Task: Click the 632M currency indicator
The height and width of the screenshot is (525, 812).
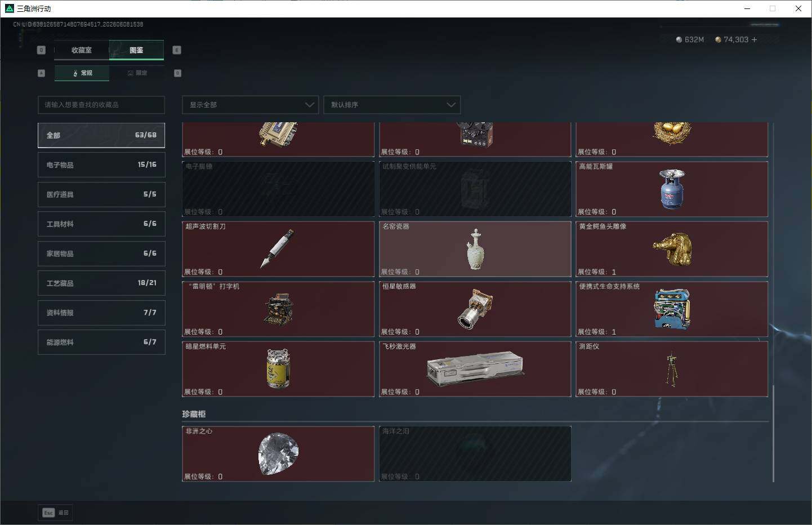Action: pos(690,39)
